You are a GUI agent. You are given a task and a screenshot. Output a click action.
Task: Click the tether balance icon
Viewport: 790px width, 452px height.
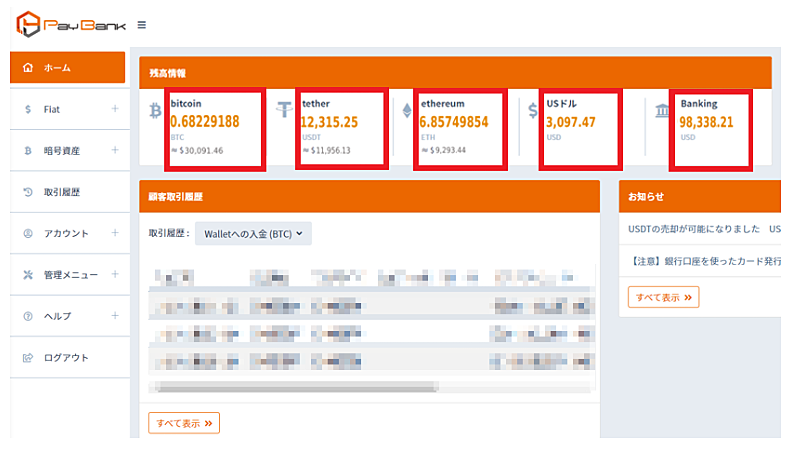click(x=285, y=109)
